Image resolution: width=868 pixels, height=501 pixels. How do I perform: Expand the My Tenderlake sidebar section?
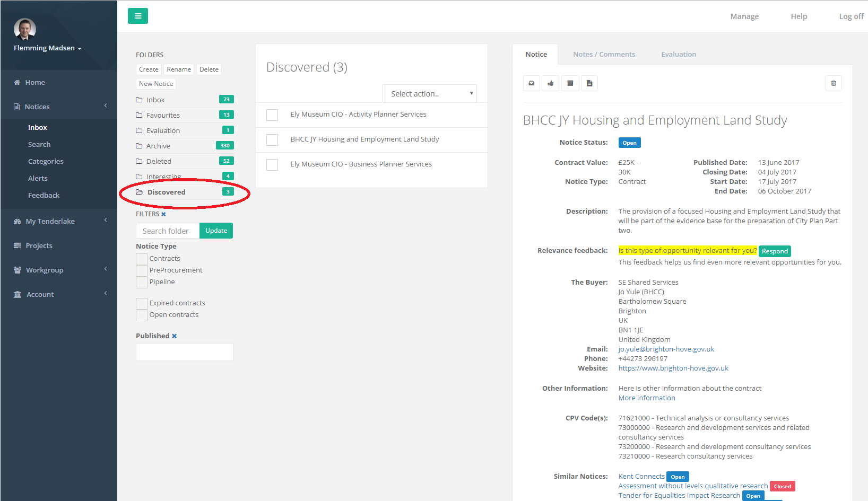click(58, 221)
